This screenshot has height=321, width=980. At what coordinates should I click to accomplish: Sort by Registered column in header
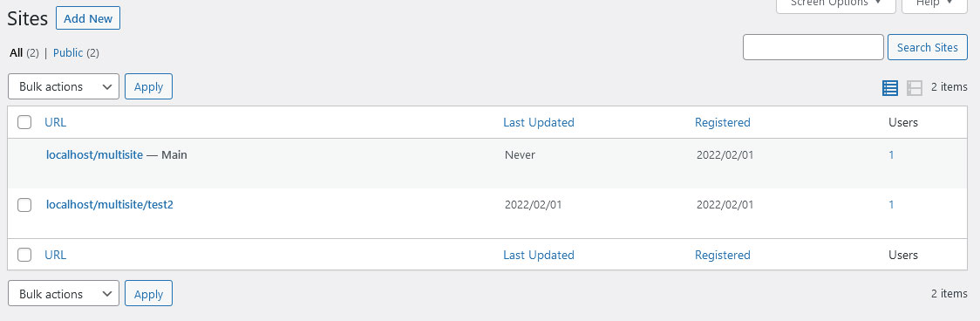723,122
